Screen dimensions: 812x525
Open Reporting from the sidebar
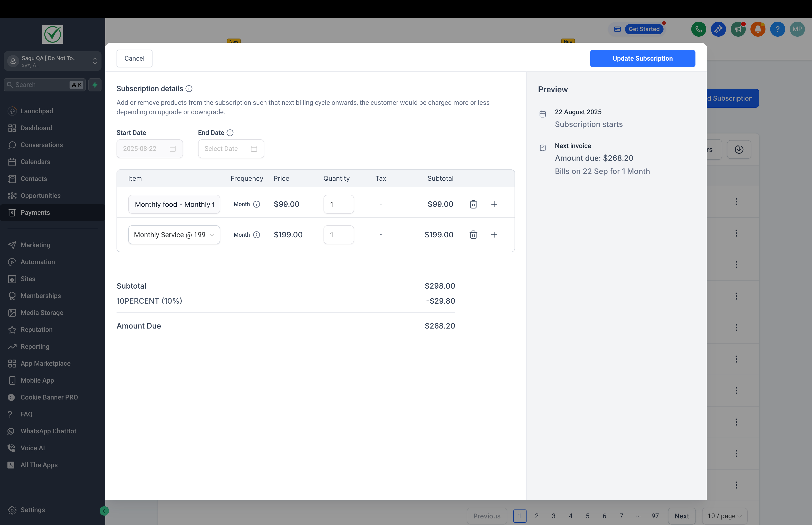coord(35,346)
